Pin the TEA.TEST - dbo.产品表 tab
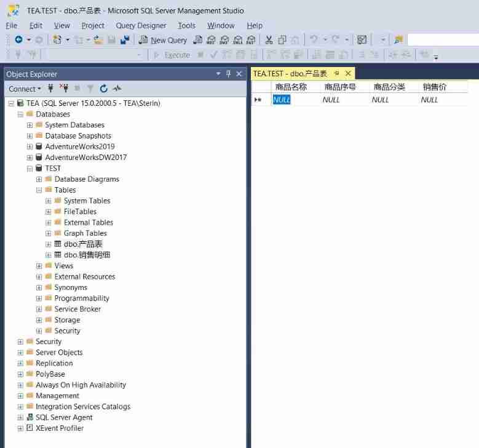This screenshot has width=479, height=448. pyautogui.click(x=336, y=73)
